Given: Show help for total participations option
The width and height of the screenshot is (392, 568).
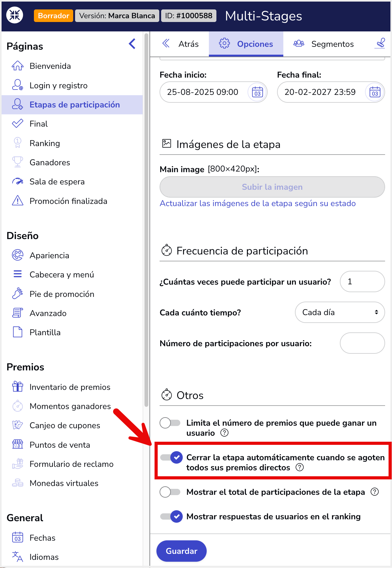Looking at the screenshot, I should tap(374, 492).
